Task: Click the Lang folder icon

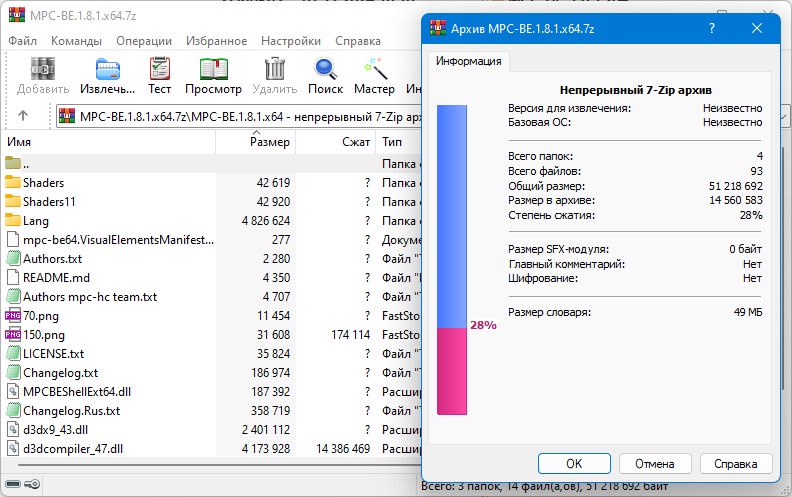Action: point(13,220)
